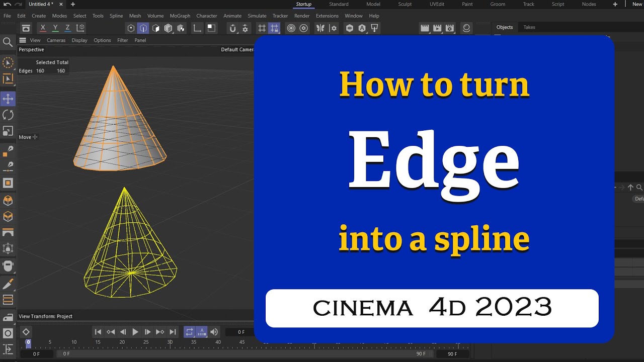Switch to Polygons mode

pyautogui.click(x=156, y=28)
